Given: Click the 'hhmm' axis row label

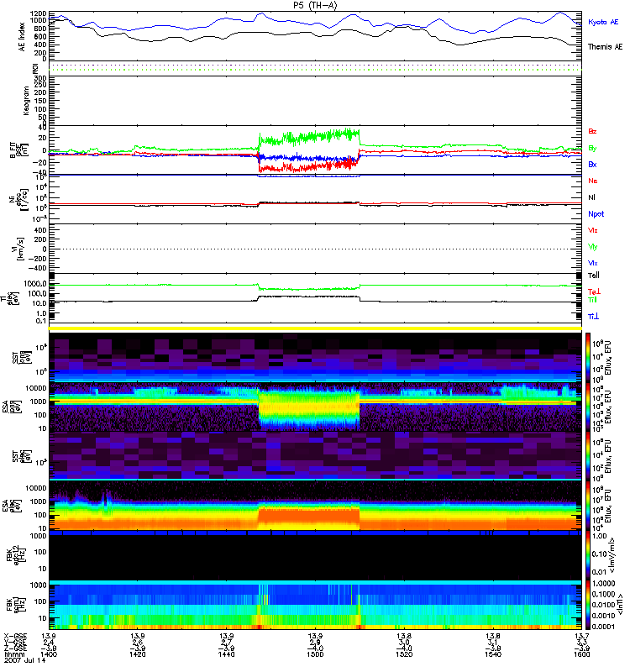Looking at the screenshot, I should pos(14,654).
